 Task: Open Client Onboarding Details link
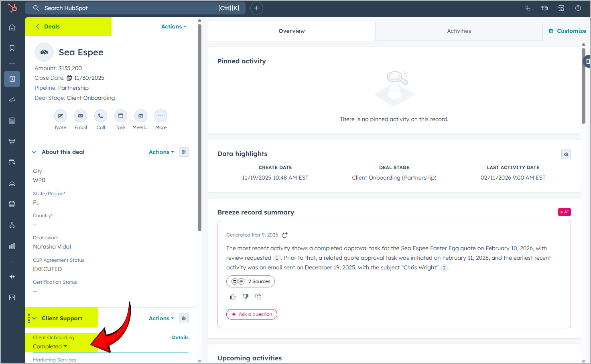[180, 338]
